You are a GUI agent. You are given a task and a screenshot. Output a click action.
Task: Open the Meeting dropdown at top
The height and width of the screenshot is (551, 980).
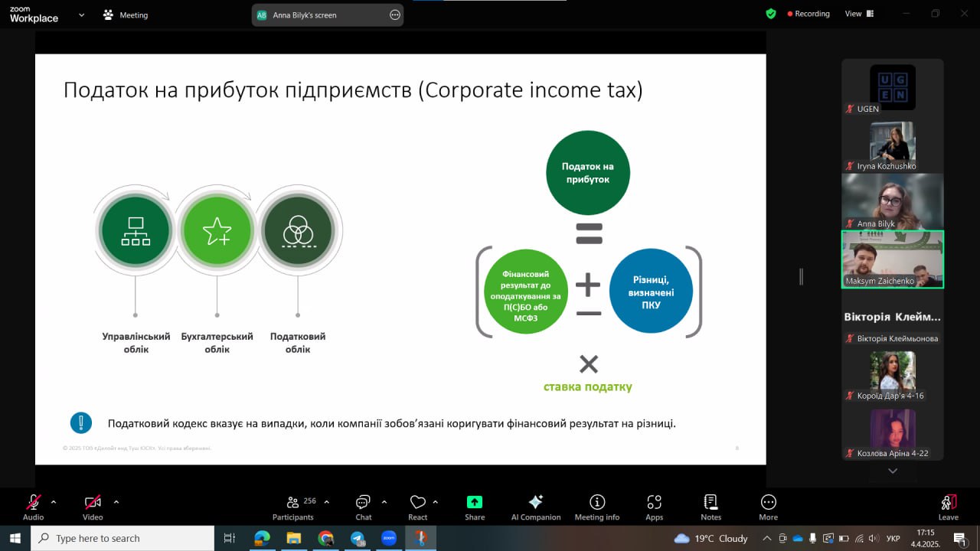coord(126,15)
